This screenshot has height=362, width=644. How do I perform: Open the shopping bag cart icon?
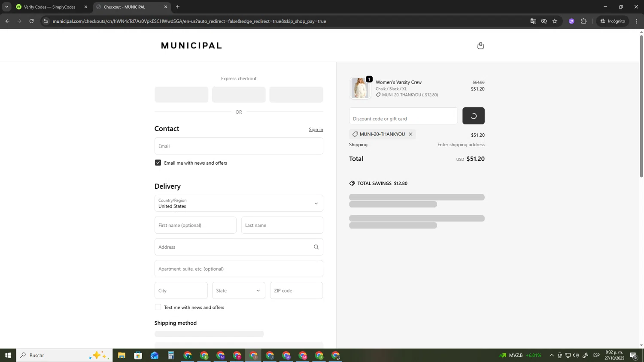[480, 45]
